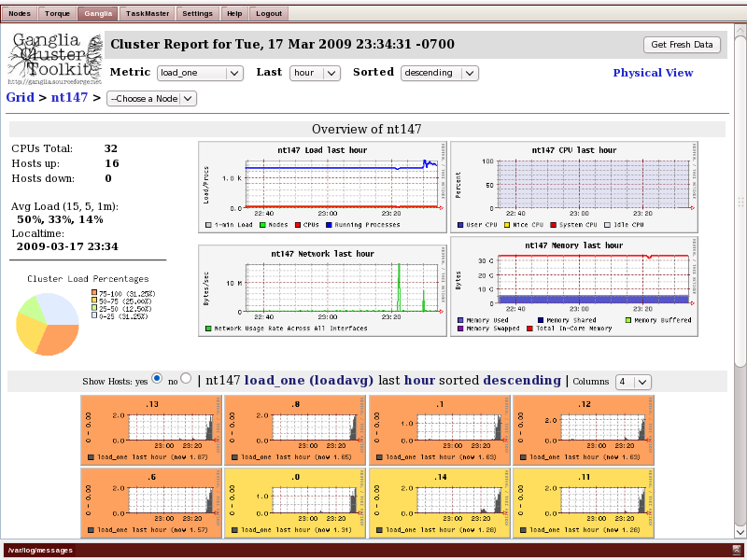The width and height of the screenshot is (747, 560).
Task: Open host .11 load_one graph
Action: pos(584,503)
